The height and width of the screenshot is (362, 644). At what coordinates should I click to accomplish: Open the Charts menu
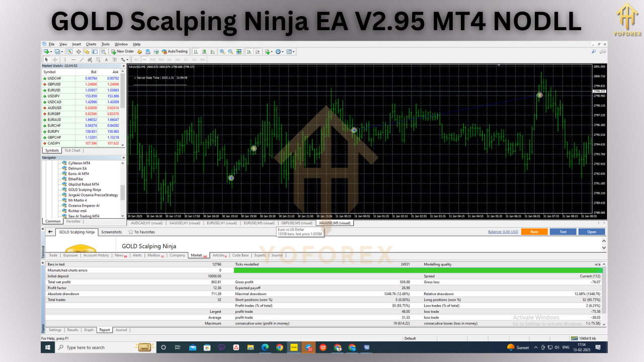[x=91, y=44]
